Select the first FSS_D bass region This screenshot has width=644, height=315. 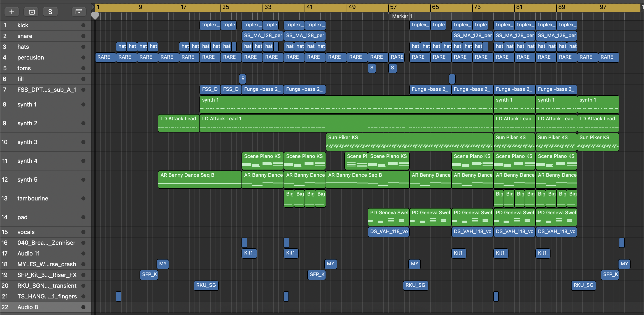point(210,89)
